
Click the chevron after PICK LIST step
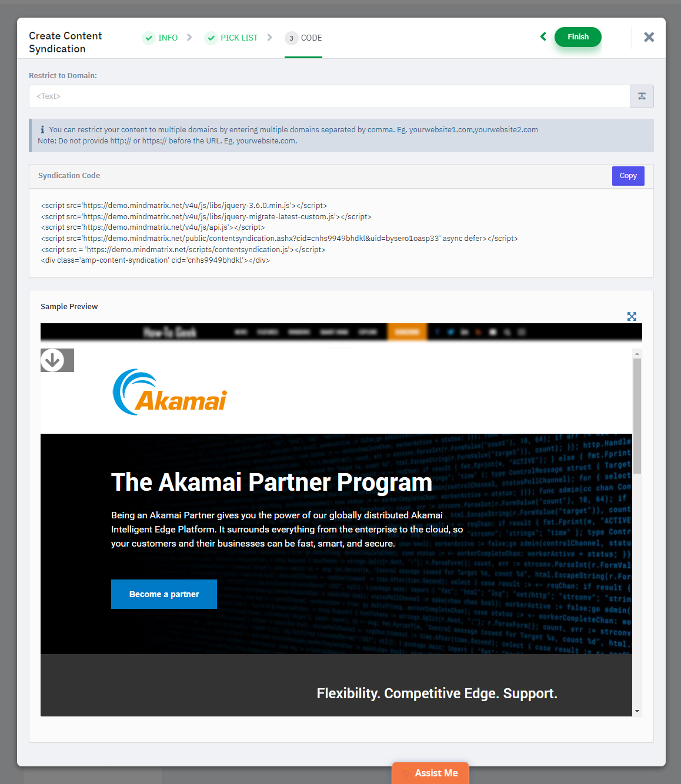coord(270,37)
